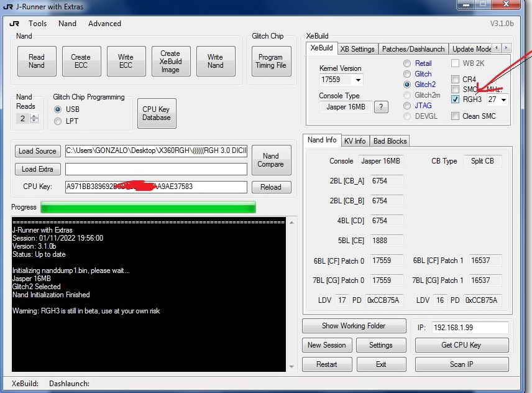This screenshot has width=532, height=393.
Task: Select USB glitch chip programming
Action: 58,109
